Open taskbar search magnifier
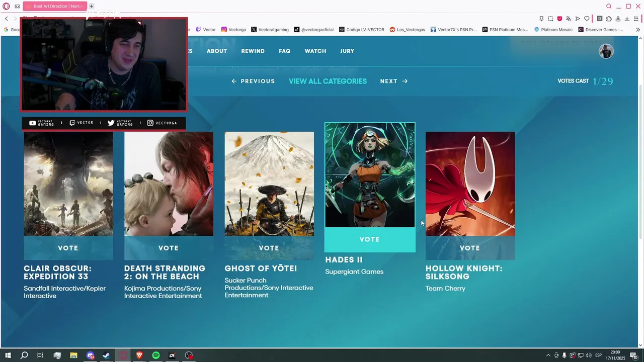The width and height of the screenshot is (644, 362). coord(24,355)
